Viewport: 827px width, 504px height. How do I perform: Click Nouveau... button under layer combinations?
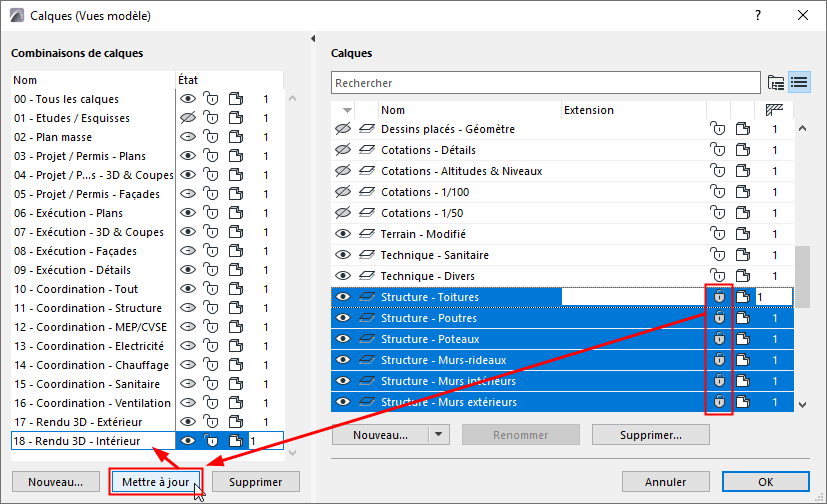click(x=56, y=482)
